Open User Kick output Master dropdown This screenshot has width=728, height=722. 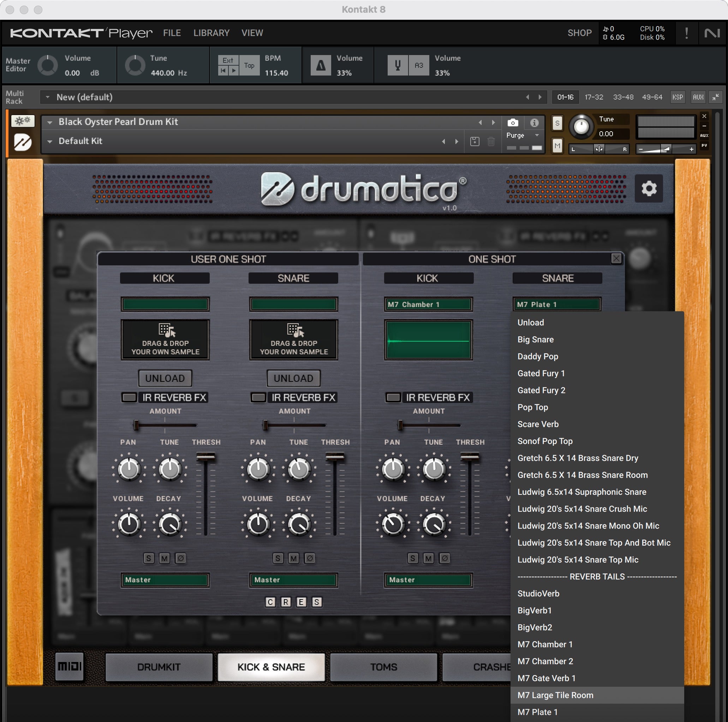click(x=165, y=580)
